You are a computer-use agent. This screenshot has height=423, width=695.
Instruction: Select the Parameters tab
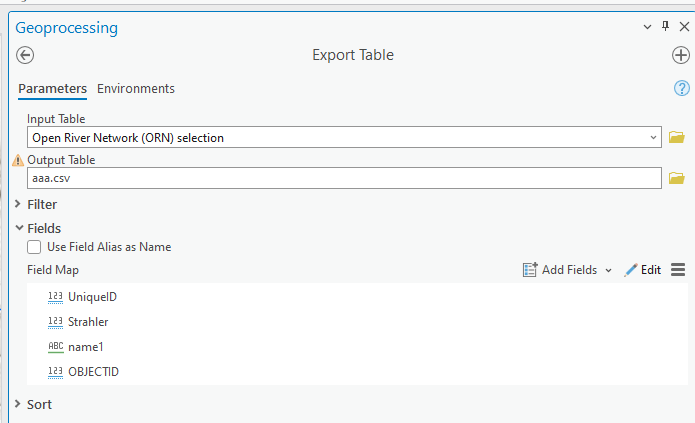[x=52, y=89]
